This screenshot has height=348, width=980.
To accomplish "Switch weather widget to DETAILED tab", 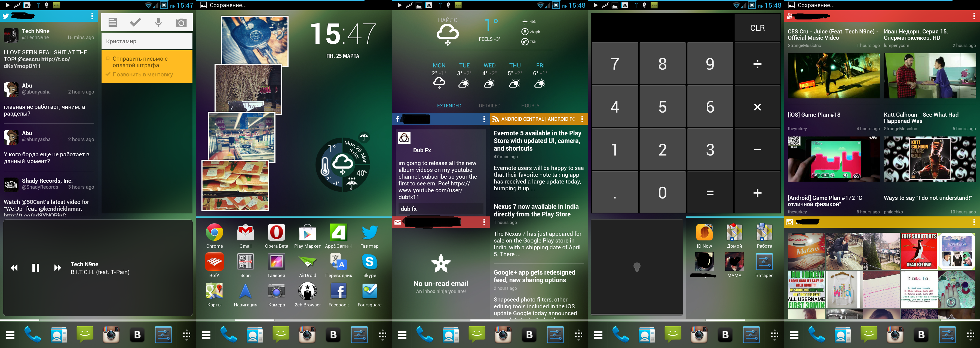I will 490,105.
